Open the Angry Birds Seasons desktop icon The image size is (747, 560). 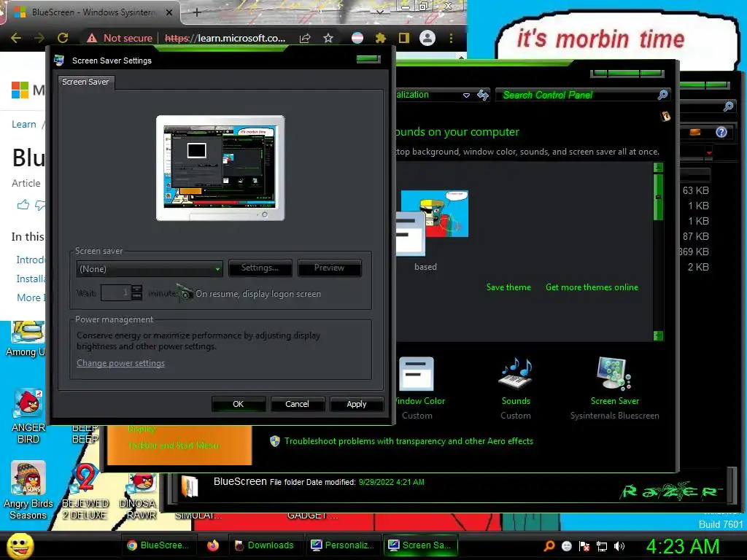pos(28,478)
